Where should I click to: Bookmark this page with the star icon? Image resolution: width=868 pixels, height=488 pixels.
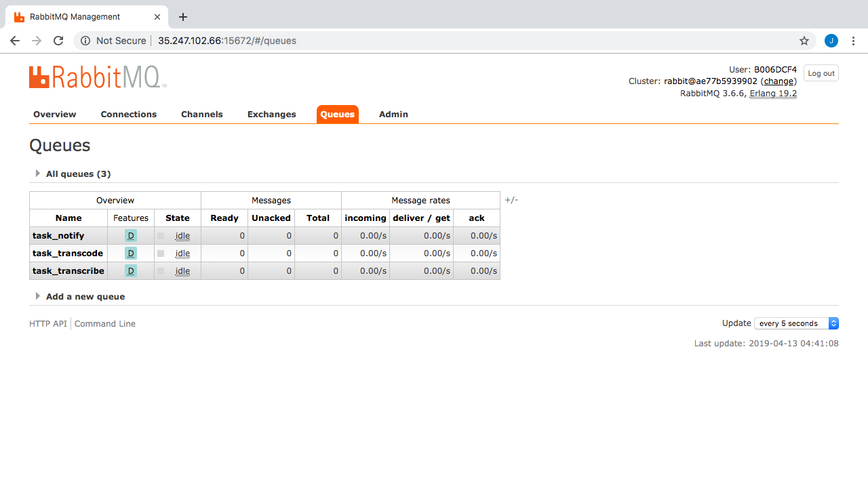[x=804, y=41]
